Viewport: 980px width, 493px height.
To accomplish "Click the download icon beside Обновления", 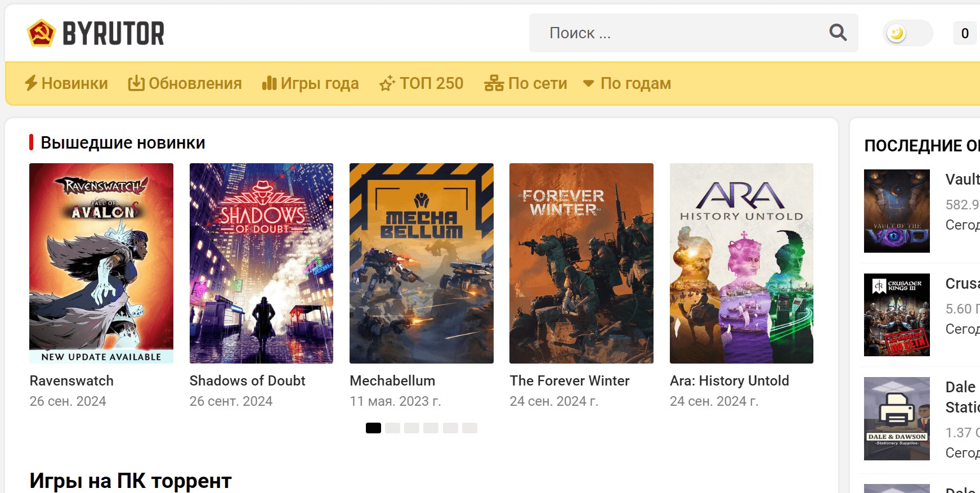I will click(136, 83).
